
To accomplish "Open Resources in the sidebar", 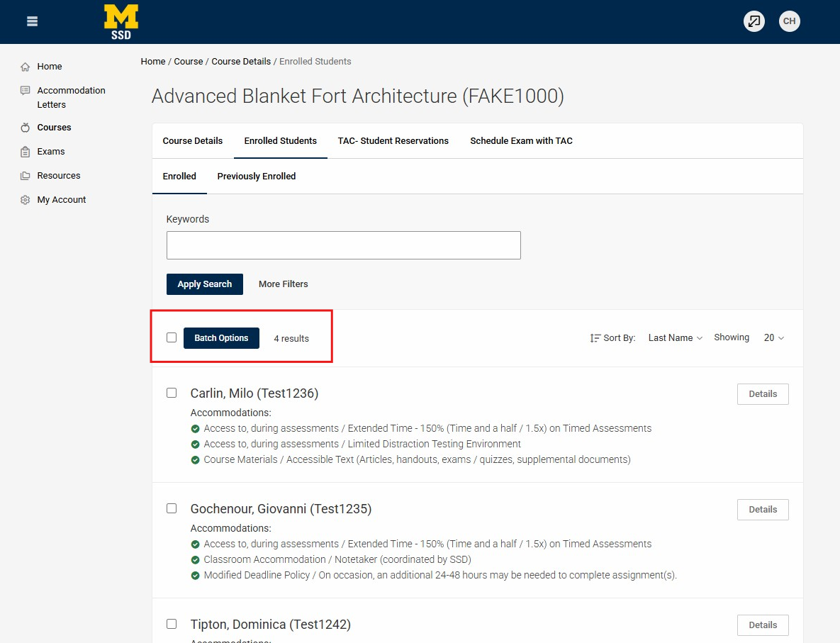I will click(59, 176).
